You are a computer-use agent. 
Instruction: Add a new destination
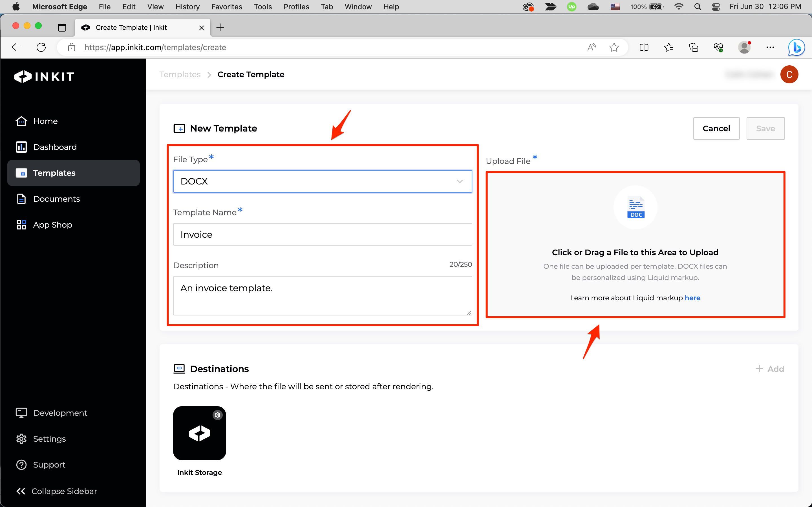click(x=770, y=369)
